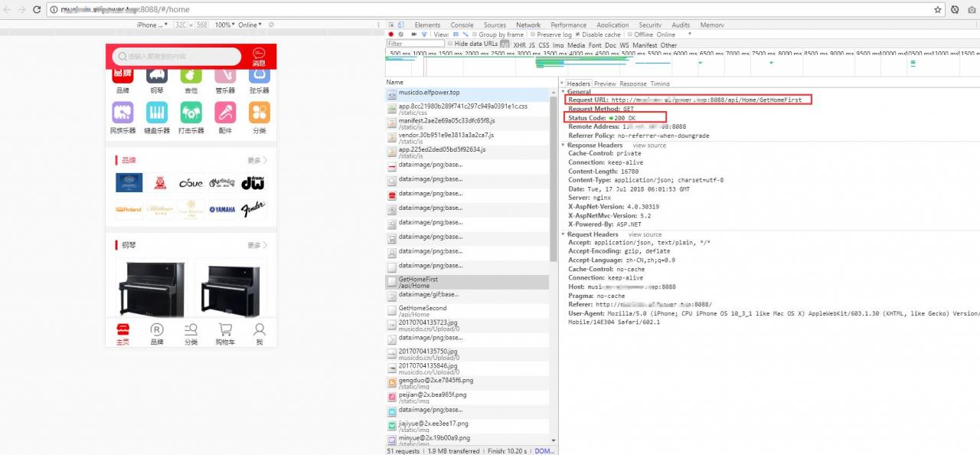Expand 钢琴 section with 更多 arrow
Viewport: 980px width, 455px height.
257,245
